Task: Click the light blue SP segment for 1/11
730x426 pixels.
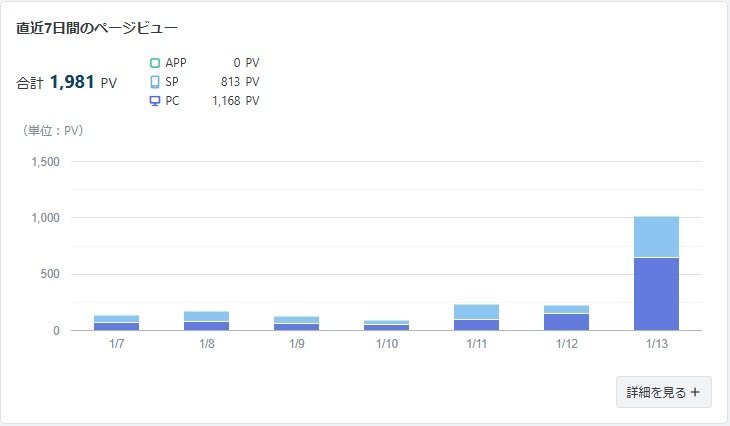Action: pyautogui.click(x=476, y=312)
